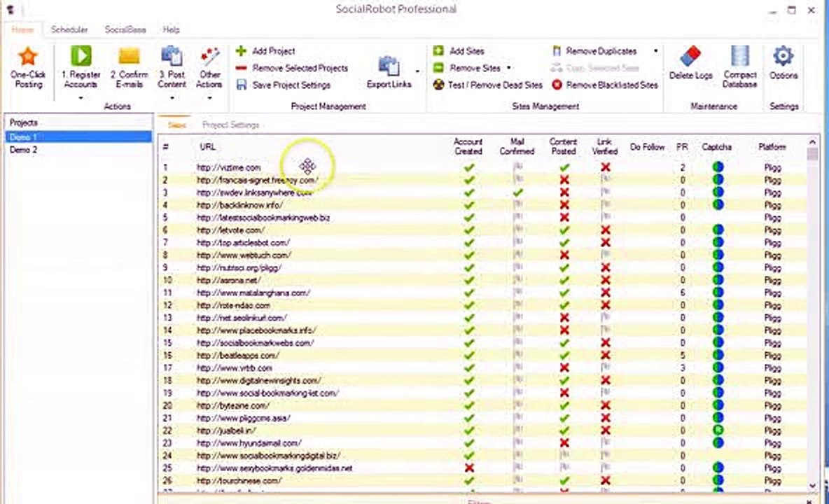Save Project Settings

point(284,85)
